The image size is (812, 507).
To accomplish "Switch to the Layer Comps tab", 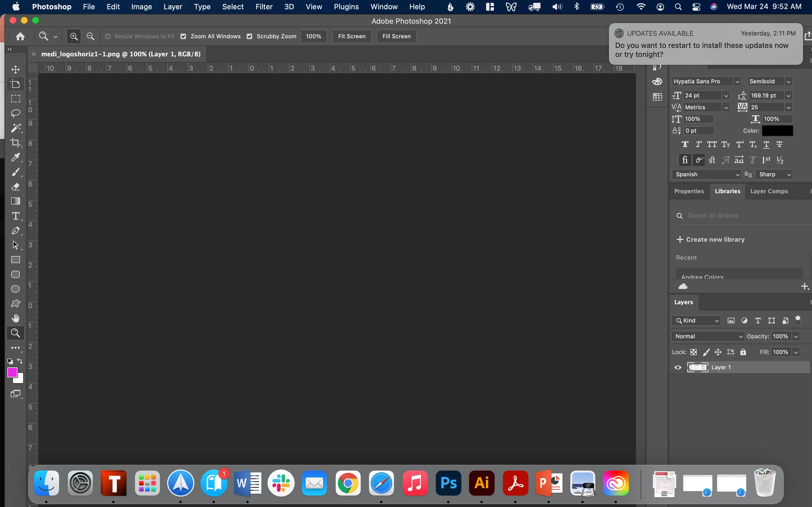I will pos(769,191).
